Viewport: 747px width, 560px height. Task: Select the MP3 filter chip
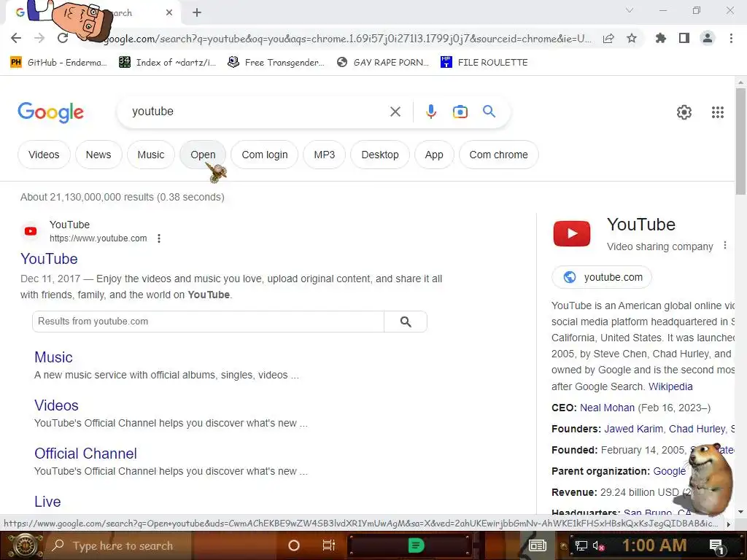324,155
